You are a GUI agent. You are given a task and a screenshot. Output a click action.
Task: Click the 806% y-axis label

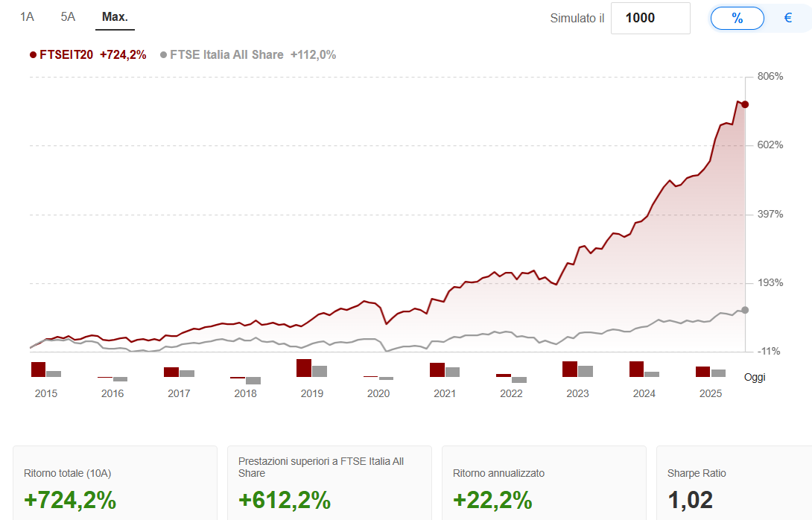pos(770,77)
